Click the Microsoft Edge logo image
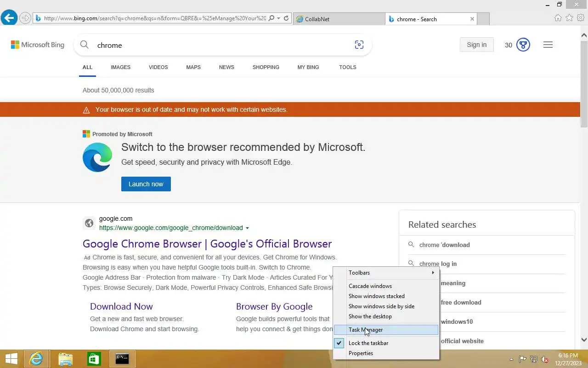588x368 pixels. click(x=97, y=157)
